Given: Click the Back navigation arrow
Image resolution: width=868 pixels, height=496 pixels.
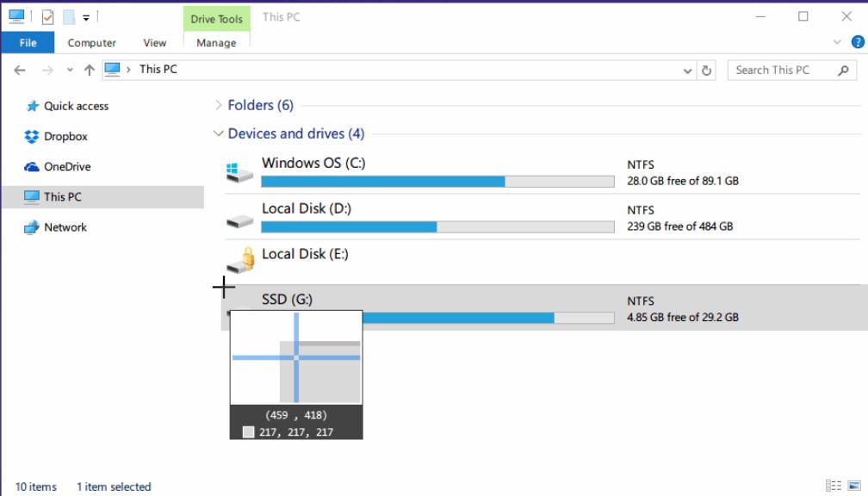Looking at the screenshot, I should coord(20,71).
